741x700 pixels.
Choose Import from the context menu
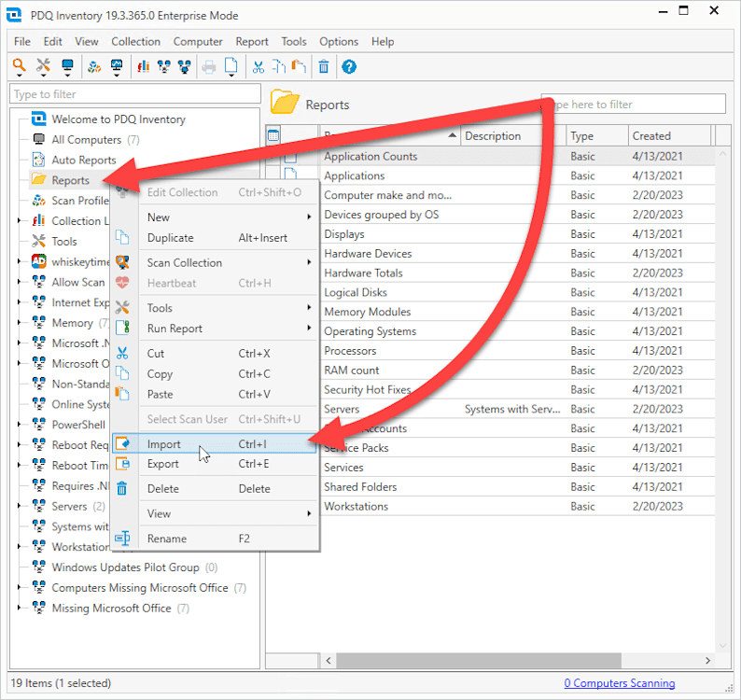(x=215, y=444)
